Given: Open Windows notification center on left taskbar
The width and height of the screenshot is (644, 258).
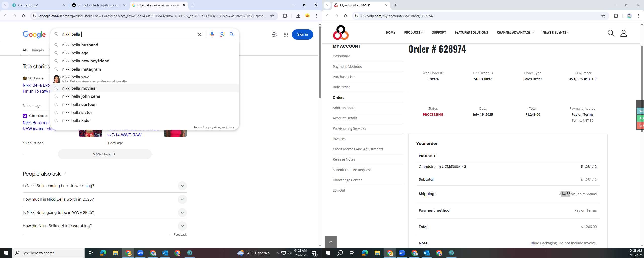Looking at the screenshot, I should tap(314, 253).
